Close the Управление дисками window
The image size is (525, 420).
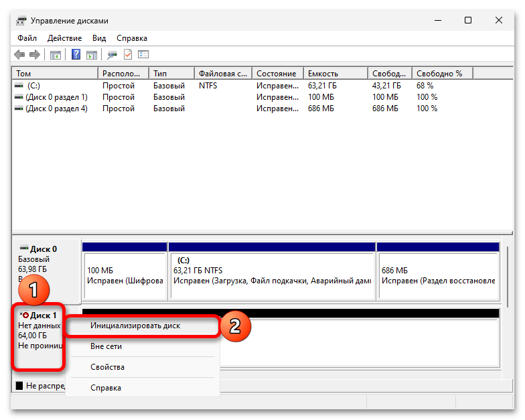click(x=499, y=20)
